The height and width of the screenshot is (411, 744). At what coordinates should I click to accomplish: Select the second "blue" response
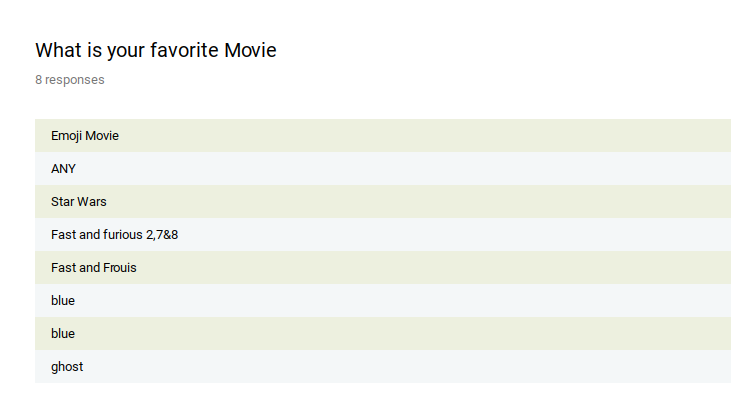(x=63, y=334)
